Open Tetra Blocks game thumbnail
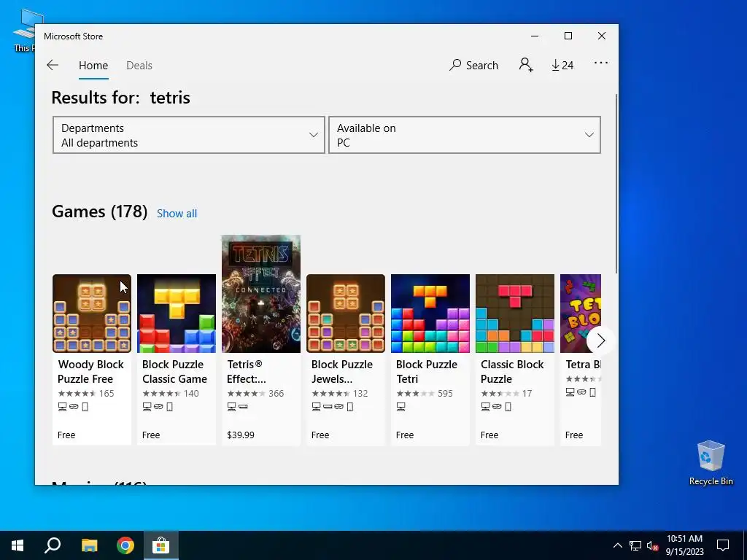The image size is (747, 560). pos(580,314)
